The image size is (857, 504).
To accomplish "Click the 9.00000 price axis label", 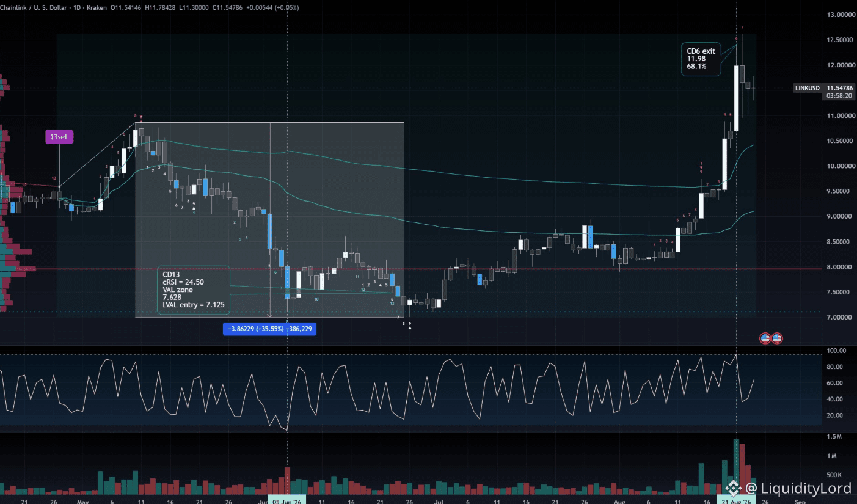I will [x=839, y=217].
